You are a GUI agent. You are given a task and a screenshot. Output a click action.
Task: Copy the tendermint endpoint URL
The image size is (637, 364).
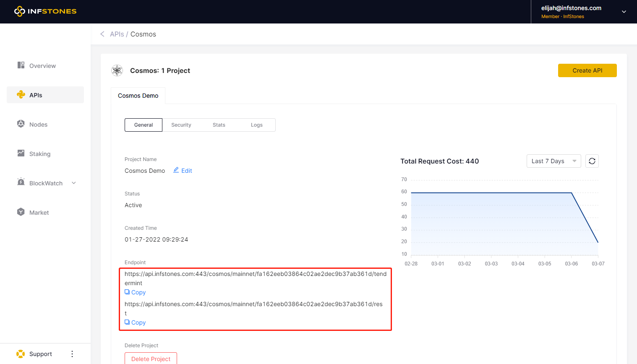tap(135, 292)
